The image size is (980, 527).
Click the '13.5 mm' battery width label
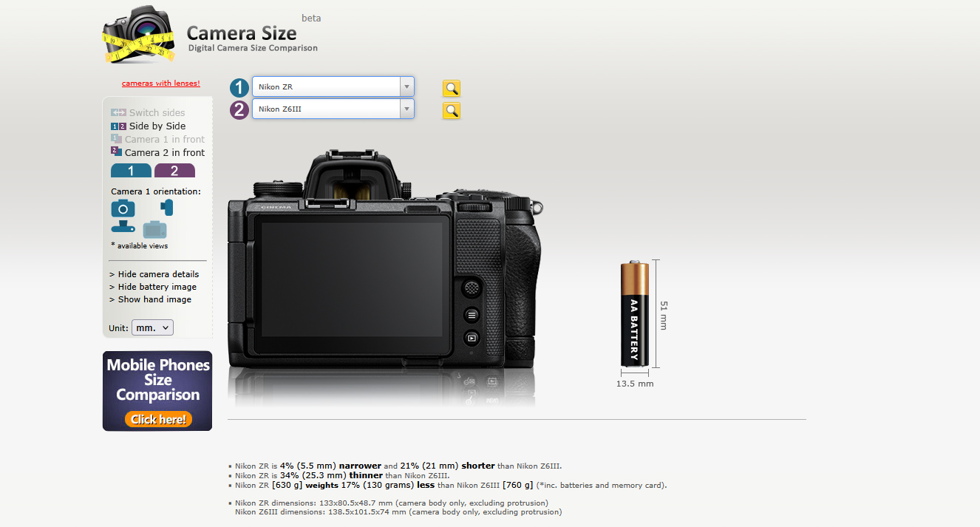click(635, 384)
